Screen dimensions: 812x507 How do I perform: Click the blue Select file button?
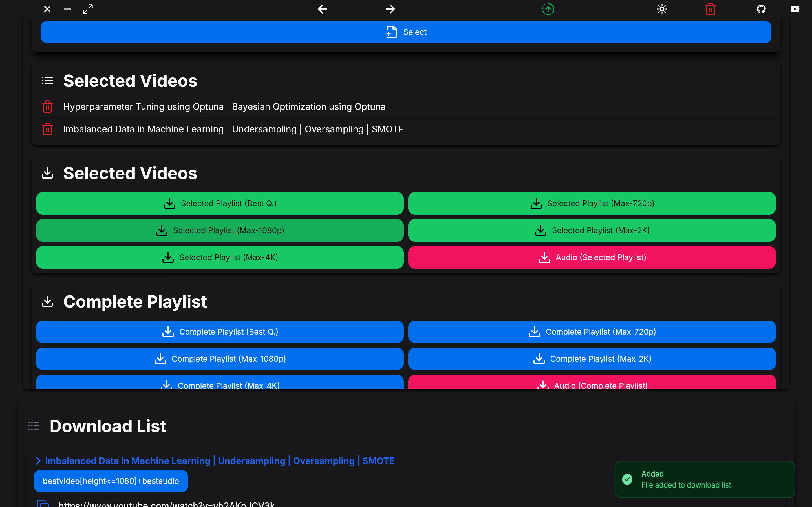[406, 32]
